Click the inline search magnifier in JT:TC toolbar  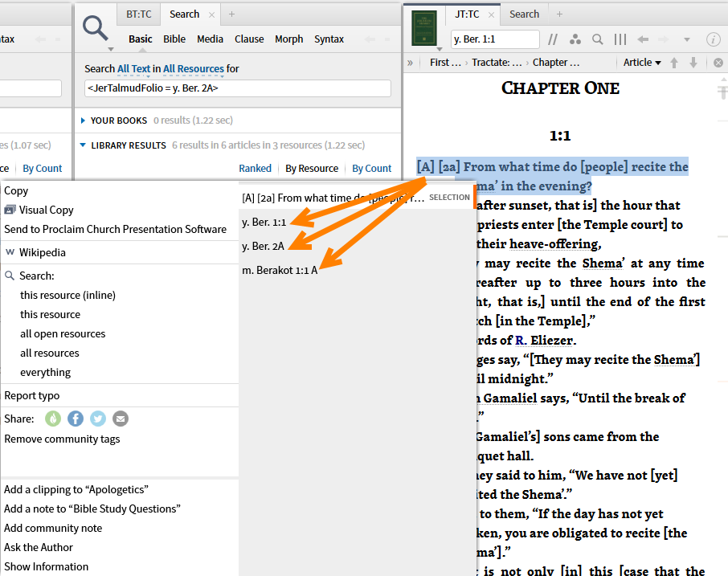click(x=598, y=39)
